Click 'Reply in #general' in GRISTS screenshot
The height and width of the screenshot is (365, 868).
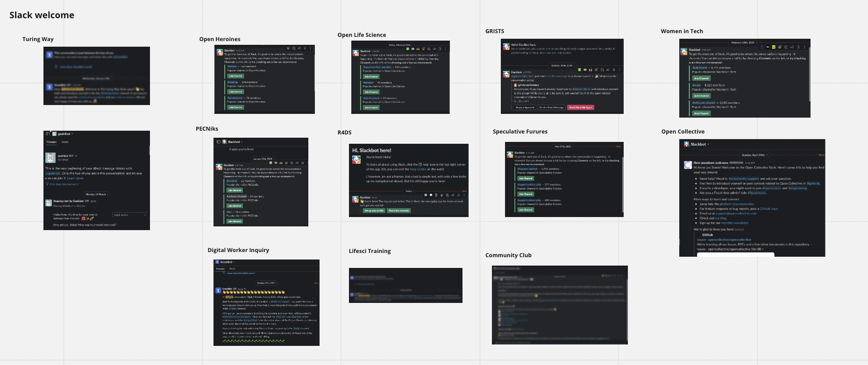pyautogui.click(x=525, y=107)
